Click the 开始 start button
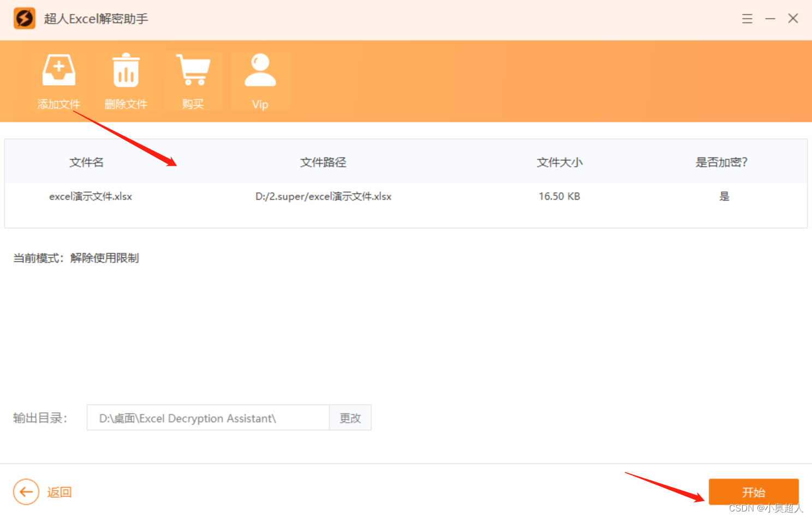 753,492
